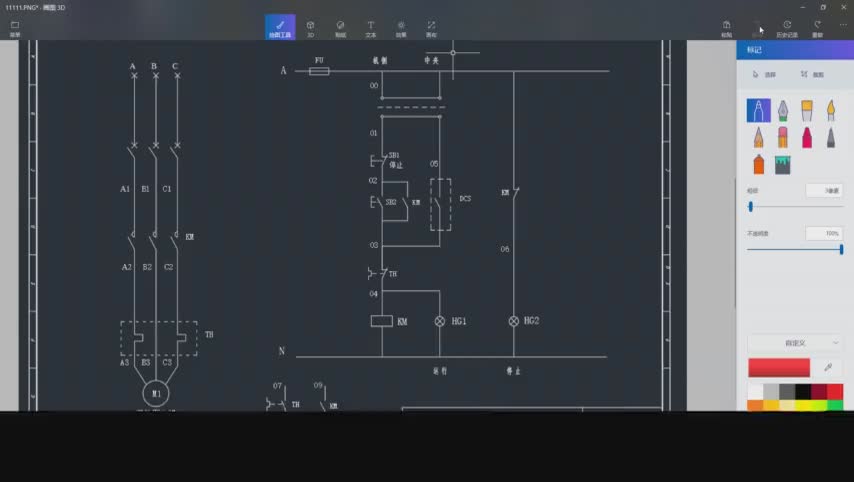Open the Stickers tab
854x482 pixels.
340,28
